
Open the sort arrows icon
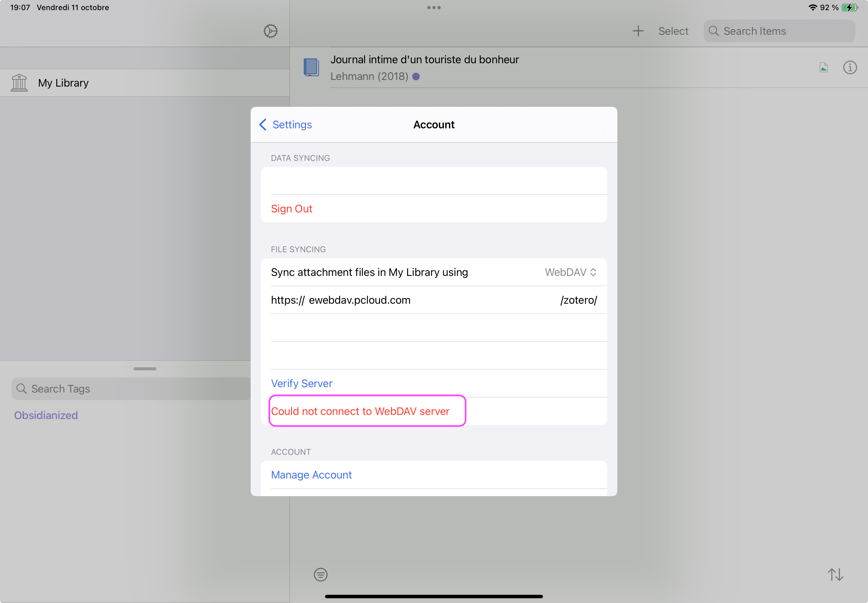(835, 575)
